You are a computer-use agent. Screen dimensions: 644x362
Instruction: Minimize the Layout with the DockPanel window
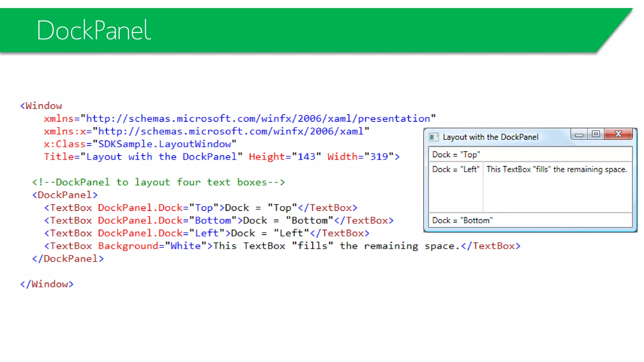pyautogui.click(x=579, y=135)
